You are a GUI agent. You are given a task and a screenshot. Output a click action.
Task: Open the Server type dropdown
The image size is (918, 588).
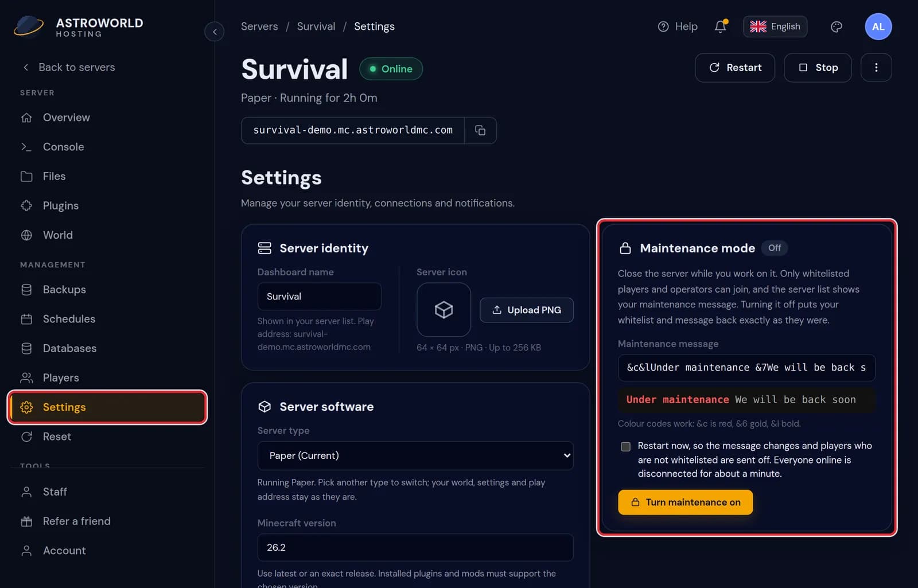click(415, 455)
